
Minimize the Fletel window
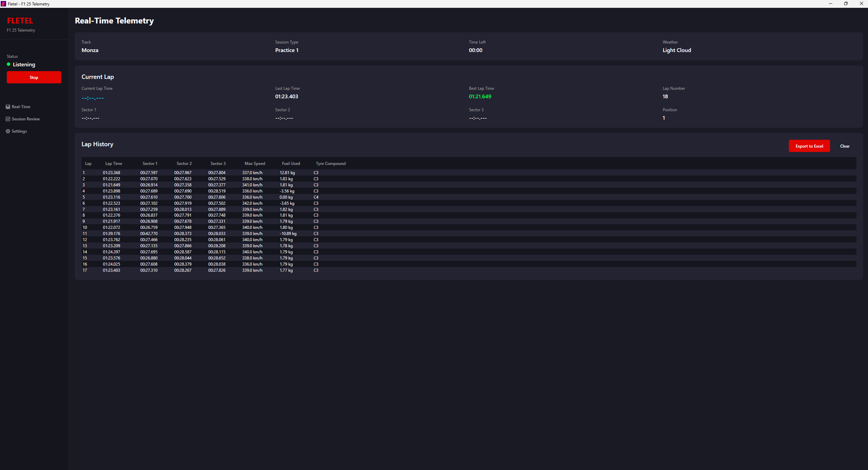coord(830,4)
